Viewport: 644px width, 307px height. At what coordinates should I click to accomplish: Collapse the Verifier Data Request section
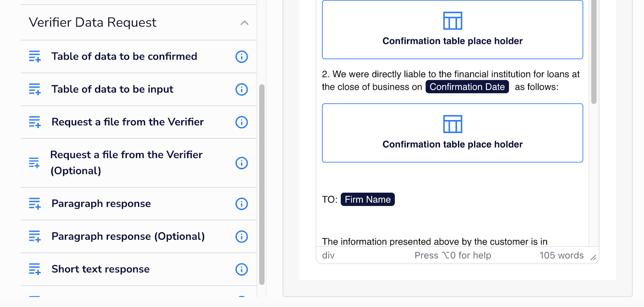tap(244, 23)
